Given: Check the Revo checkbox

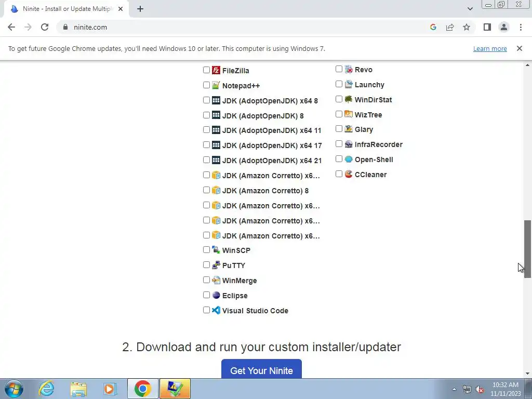Looking at the screenshot, I should pyautogui.click(x=339, y=69).
